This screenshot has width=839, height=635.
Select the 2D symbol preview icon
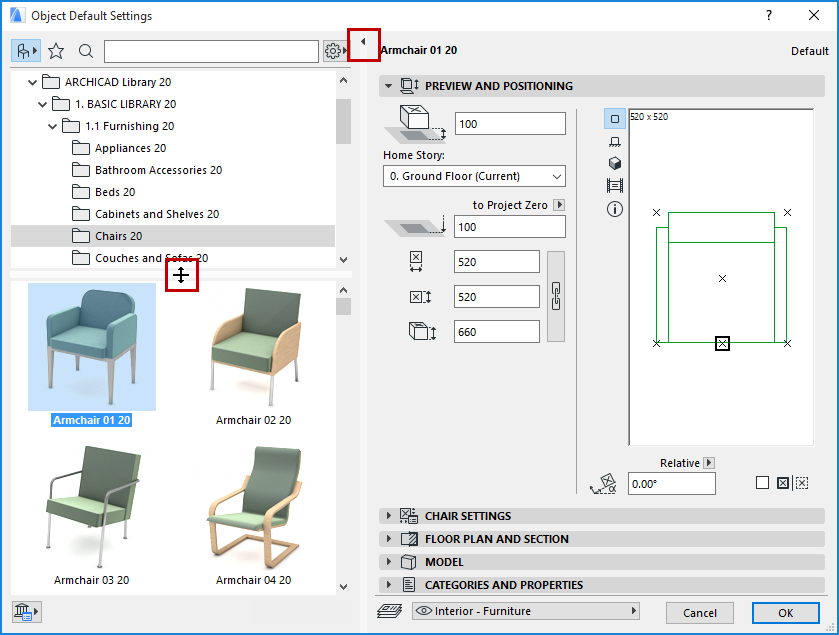click(615, 119)
